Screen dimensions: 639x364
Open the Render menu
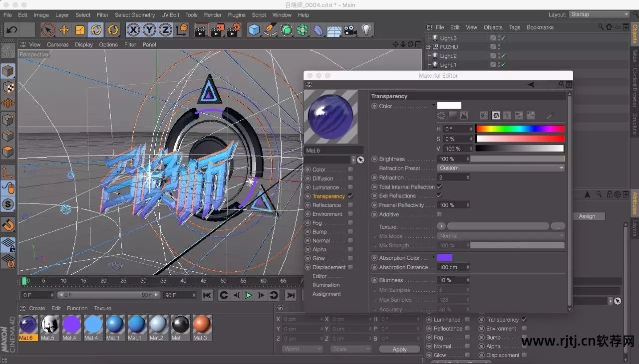click(212, 15)
